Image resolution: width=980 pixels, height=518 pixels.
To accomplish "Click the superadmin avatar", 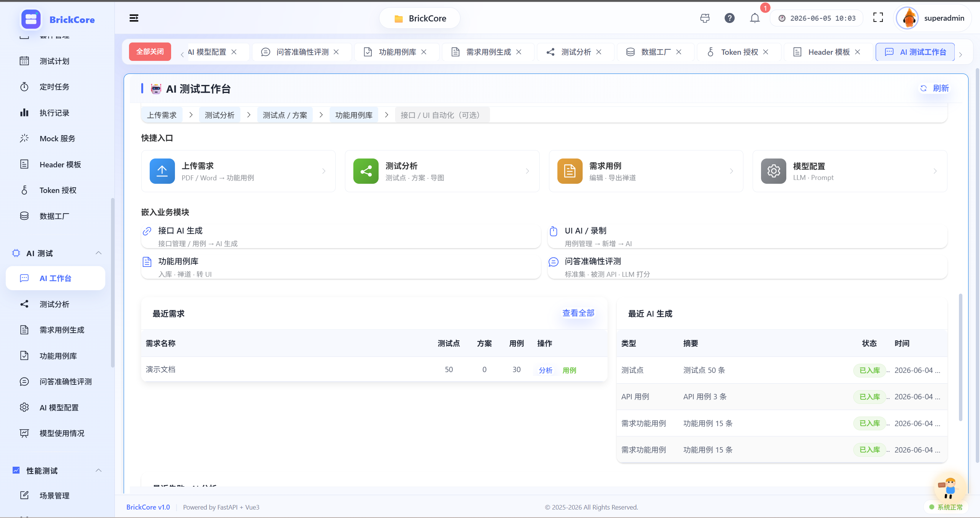I will point(908,18).
